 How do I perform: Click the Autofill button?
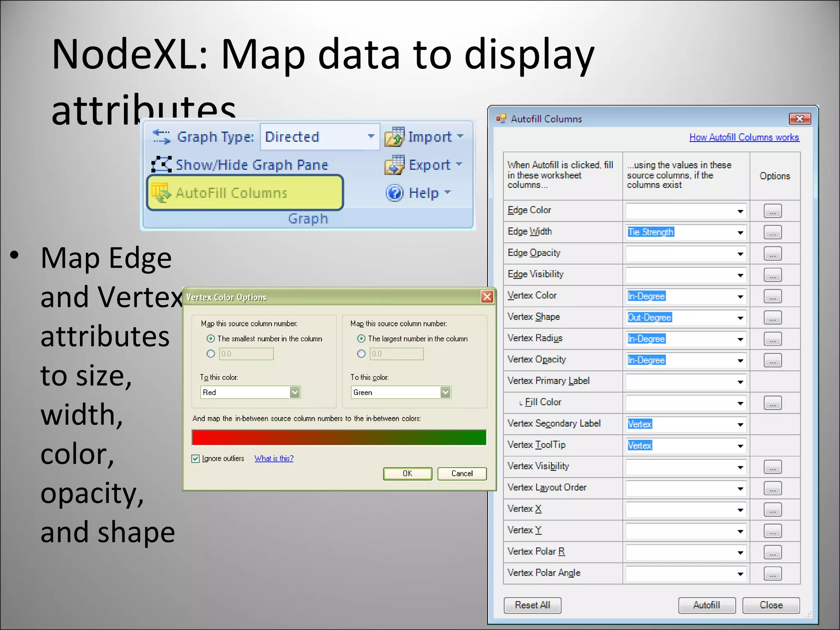coord(707,605)
